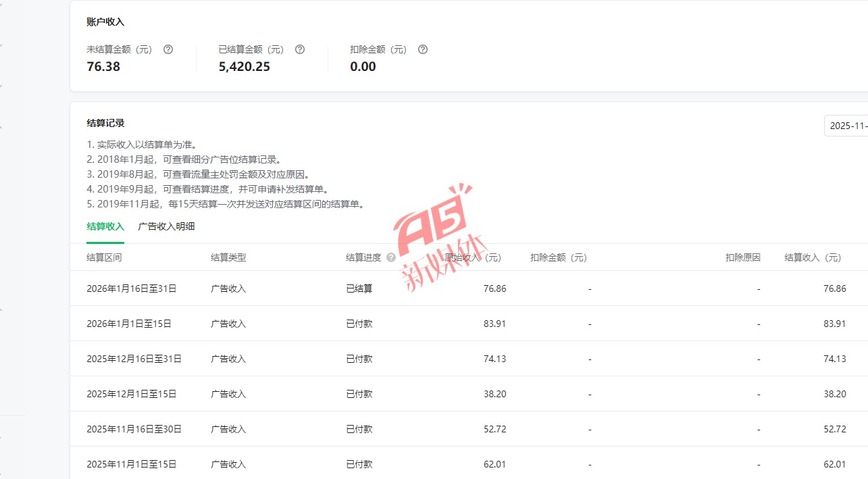Screen dimensions: 868x479
Task: Switch to the 结算收入 tab
Action: [105, 226]
